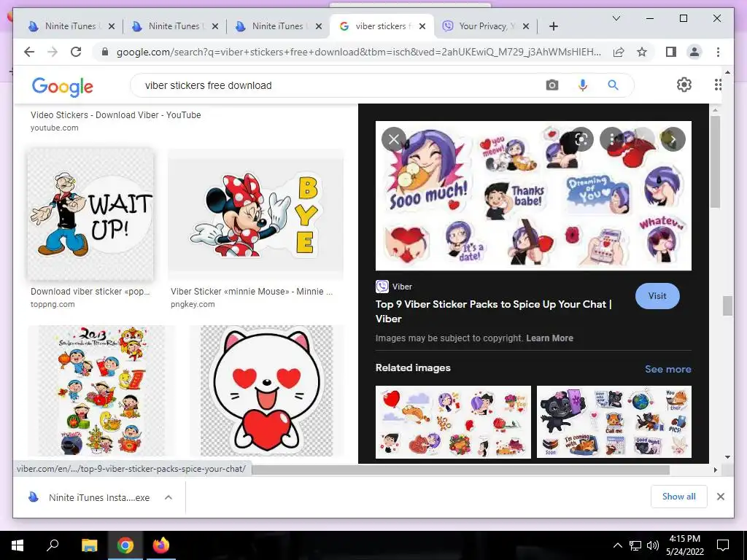Viewport: 747px width, 560px height.
Task: Visit the Viber sticker packs page
Action: pos(657,296)
